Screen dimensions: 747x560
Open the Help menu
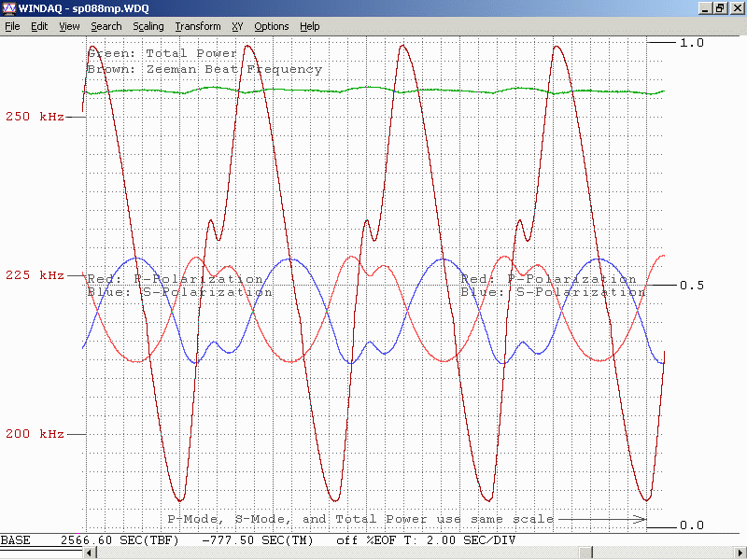coord(309,26)
